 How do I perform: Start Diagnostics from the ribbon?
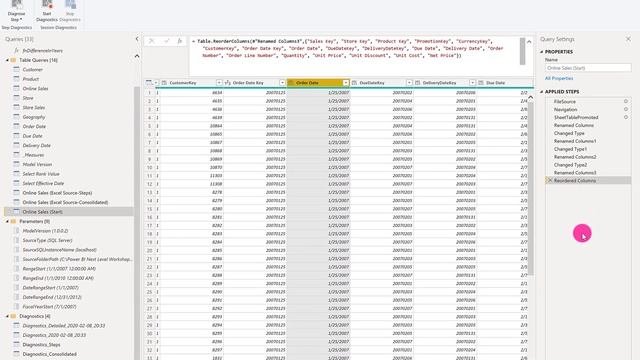coord(47,11)
